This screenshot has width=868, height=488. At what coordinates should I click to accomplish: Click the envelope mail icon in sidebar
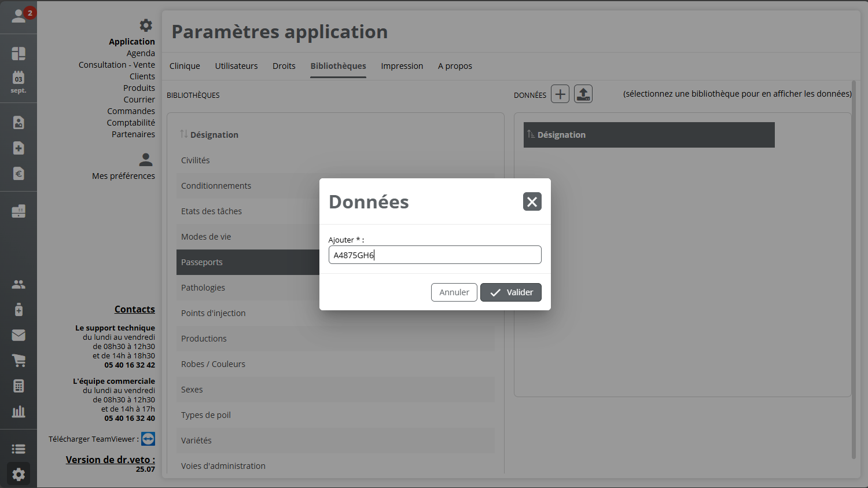(19, 335)
